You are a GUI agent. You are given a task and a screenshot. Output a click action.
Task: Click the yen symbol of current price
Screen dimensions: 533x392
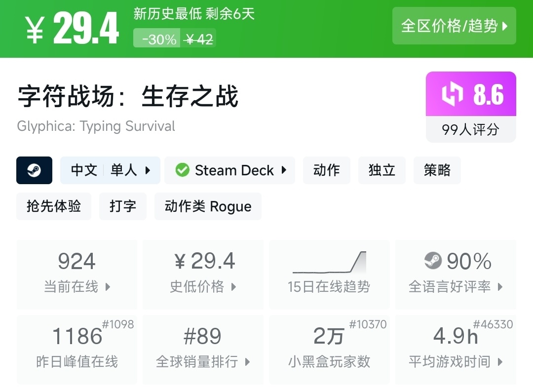(x=35, y=29)
